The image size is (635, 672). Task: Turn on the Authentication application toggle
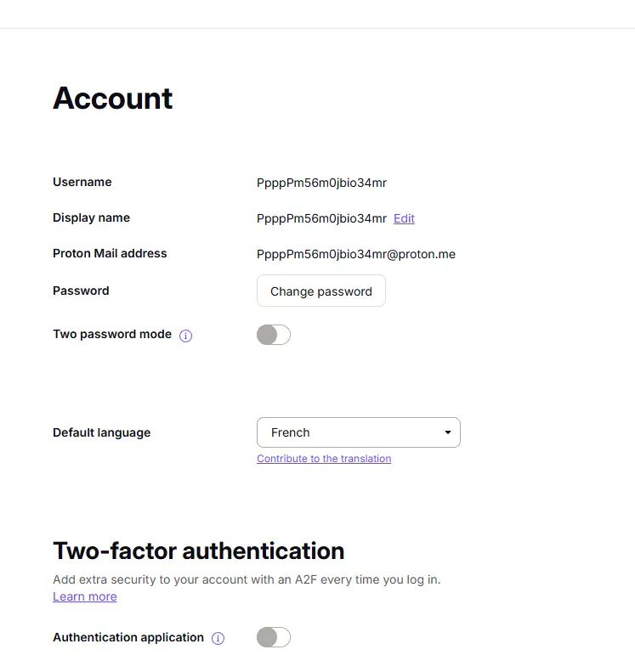point(274,637)
